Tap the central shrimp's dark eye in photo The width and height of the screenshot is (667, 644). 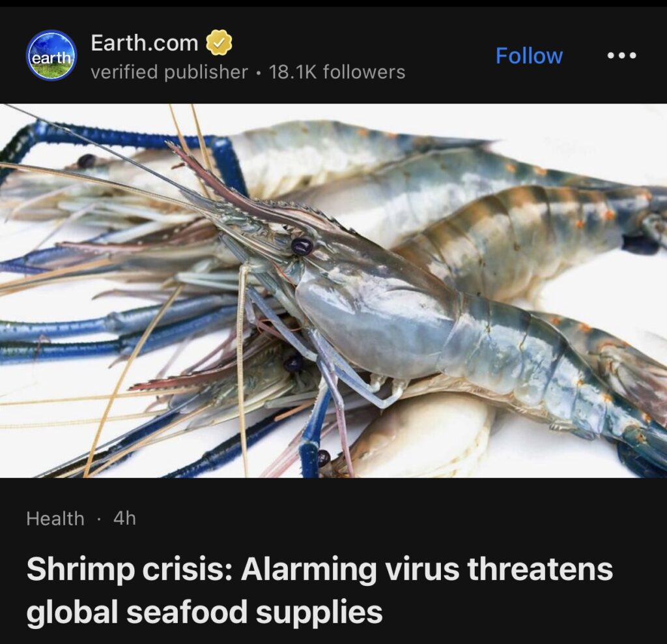coord(302,246)
